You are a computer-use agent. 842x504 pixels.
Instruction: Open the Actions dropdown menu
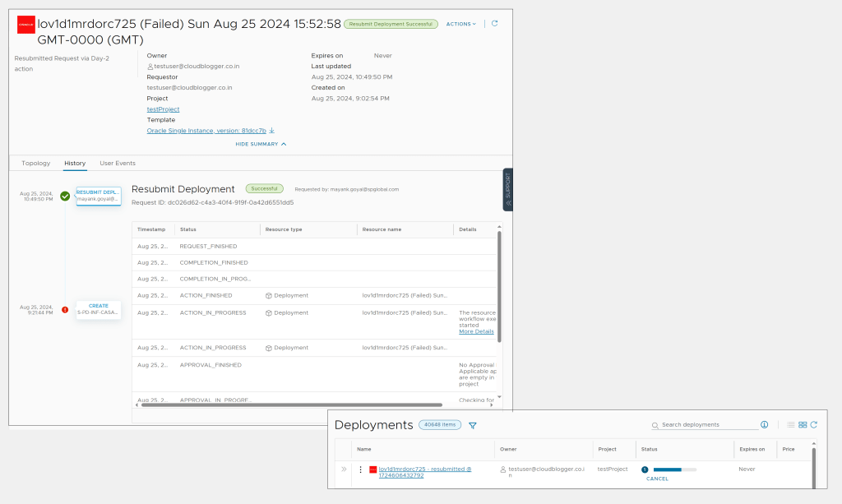tap(460, 24)
